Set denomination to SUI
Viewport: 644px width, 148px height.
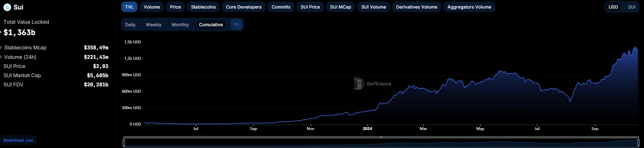(632, 7)
